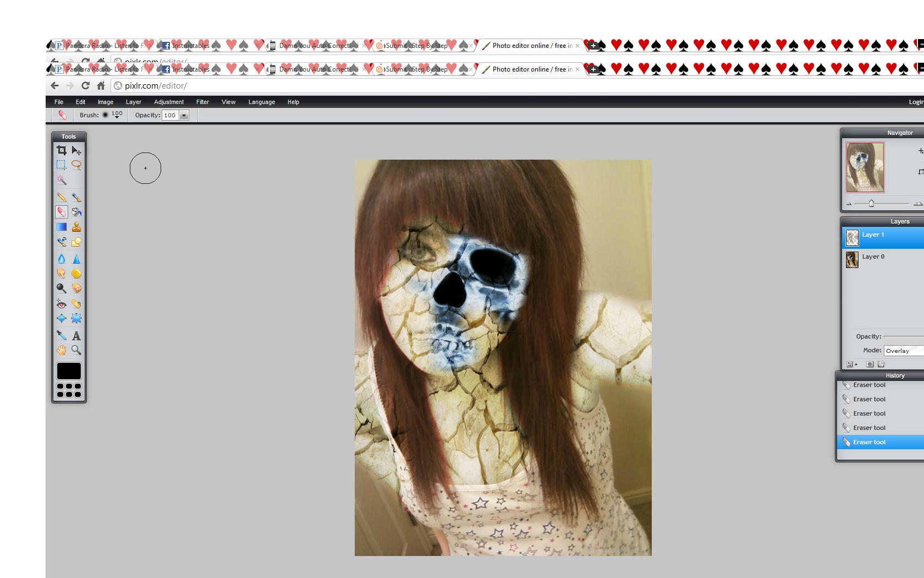Click Add layer mask icon in Layers panel

click(870, 364)
